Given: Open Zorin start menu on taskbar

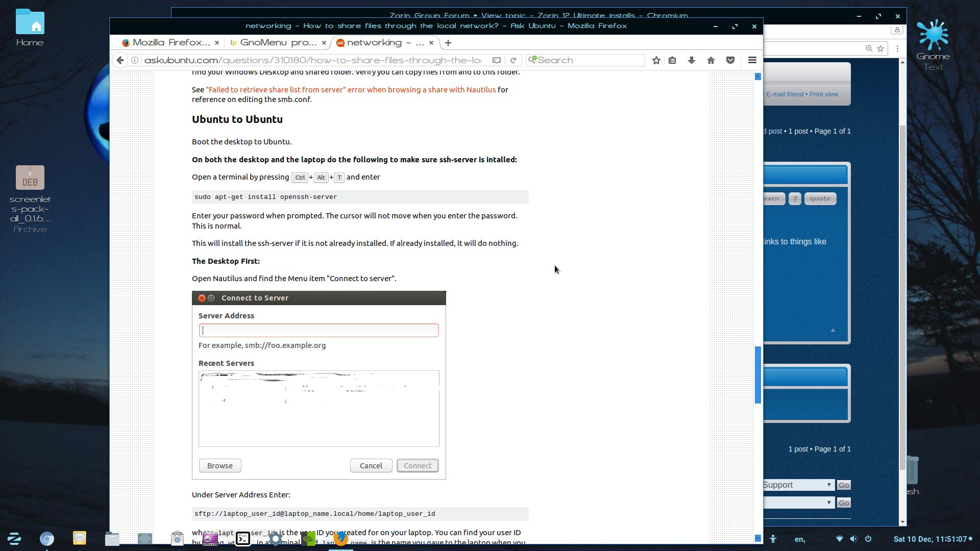Looking at the screenshot, I should (x=14, y=538).
